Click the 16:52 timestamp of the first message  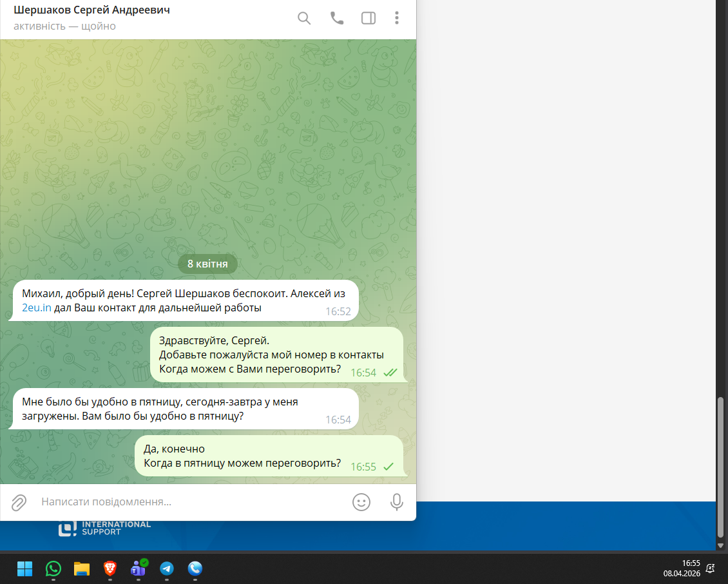click(x=338, y=311)
